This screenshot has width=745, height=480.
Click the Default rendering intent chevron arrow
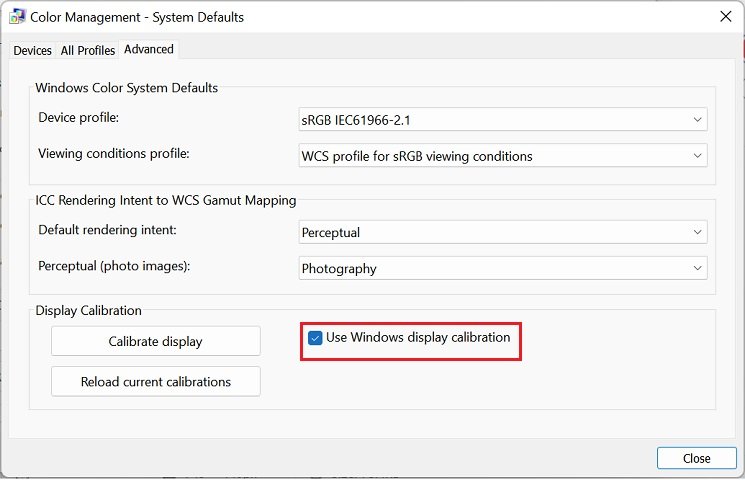tap(696, 232)
